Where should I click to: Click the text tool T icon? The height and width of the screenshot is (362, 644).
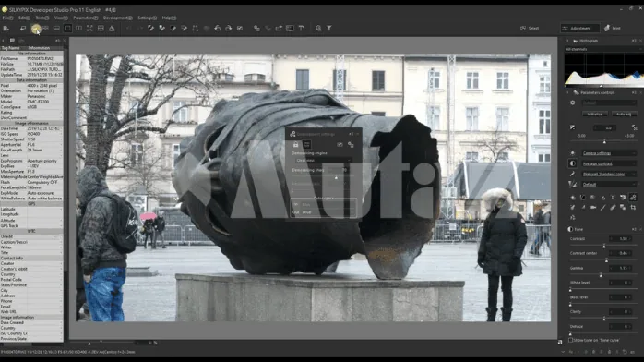(x=301, y=29)
